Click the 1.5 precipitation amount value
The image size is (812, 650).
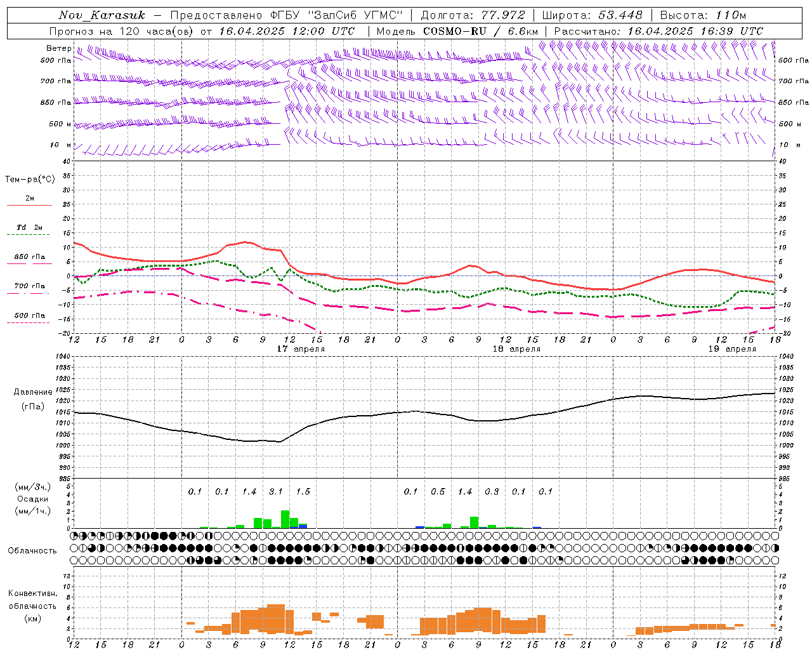tap(303, 492)
